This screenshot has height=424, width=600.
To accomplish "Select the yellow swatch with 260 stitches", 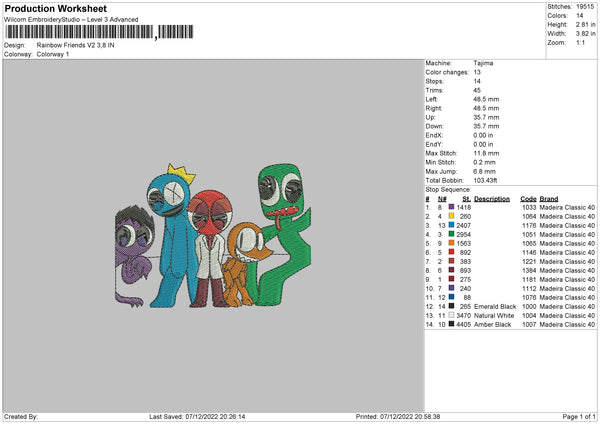I will (x=451, y=216).
